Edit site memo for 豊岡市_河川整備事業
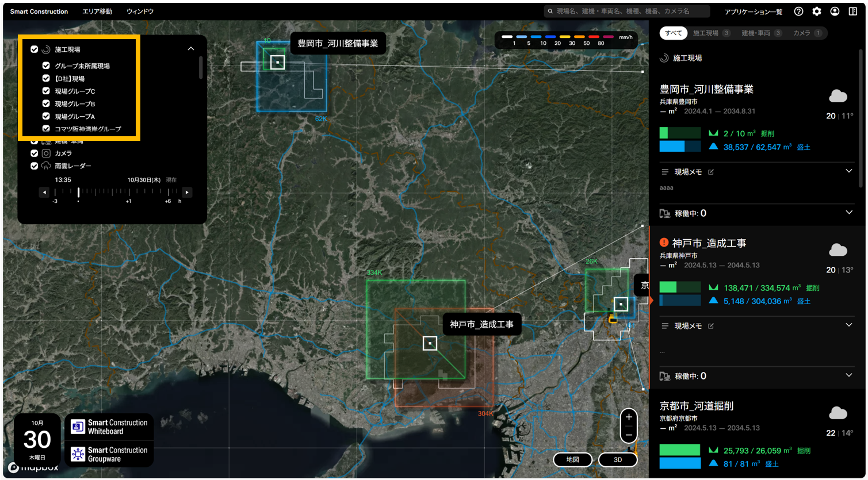The height and width of the screenshot is (480, 868). coord(711,172)
